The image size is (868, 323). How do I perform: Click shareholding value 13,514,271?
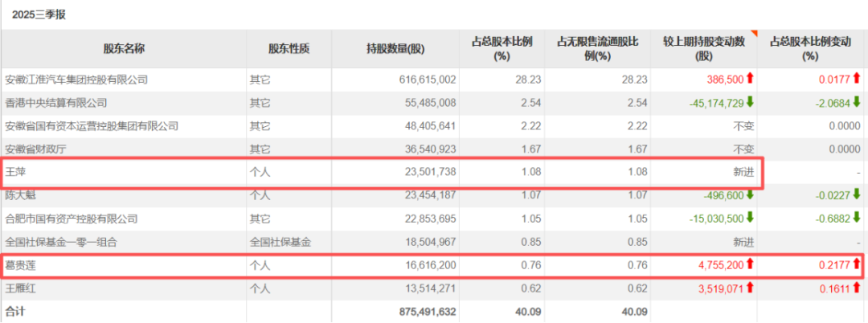tap(429, 288)
